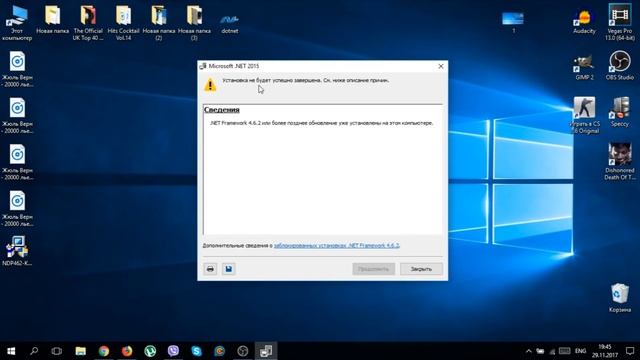Open the network tray icon

[x=552, y=351]
